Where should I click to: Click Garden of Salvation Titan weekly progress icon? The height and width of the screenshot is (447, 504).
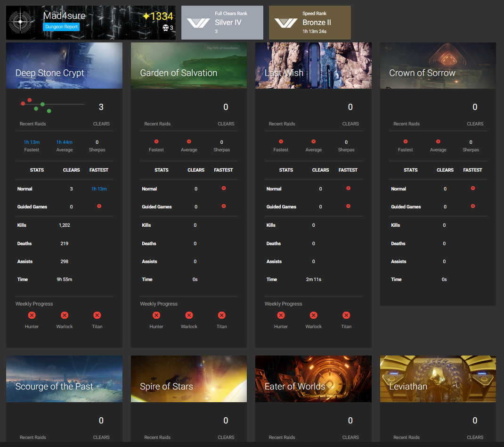point(222,315)
